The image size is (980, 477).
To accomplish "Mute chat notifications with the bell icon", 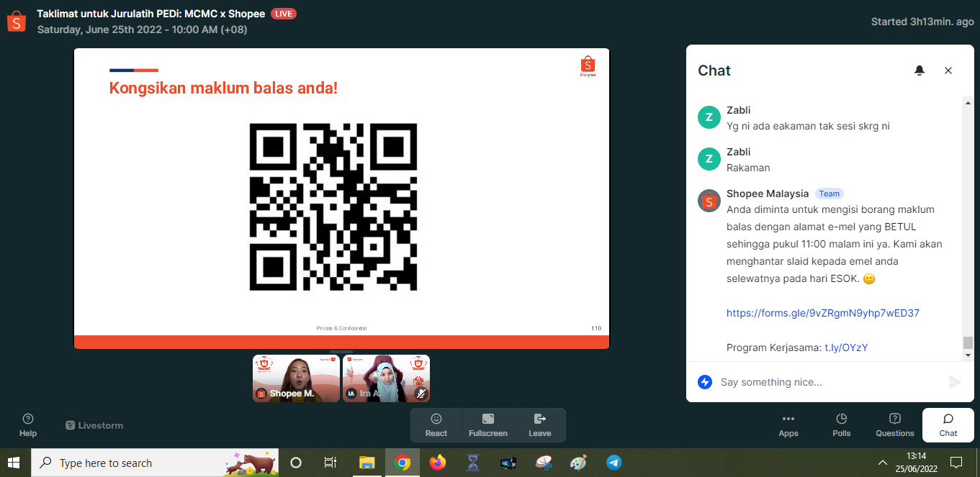I will pyautogui.click(x=920, y=71).
